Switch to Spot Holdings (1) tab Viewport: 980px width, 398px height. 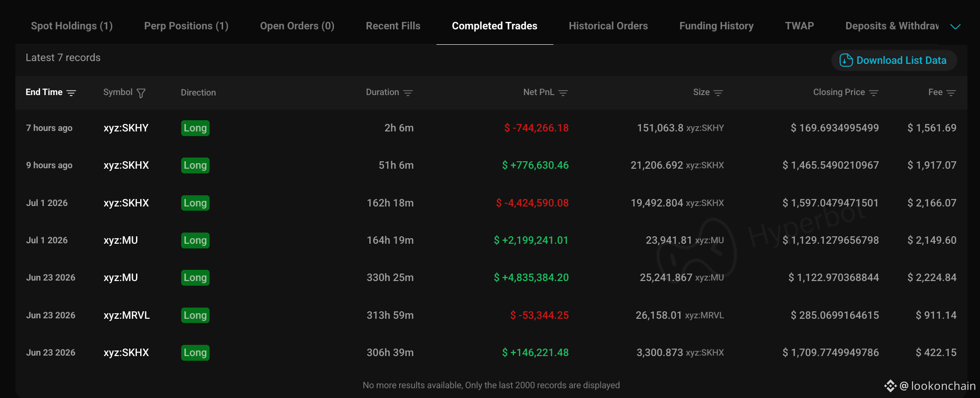pyautogui.click(x=72, y=26)
